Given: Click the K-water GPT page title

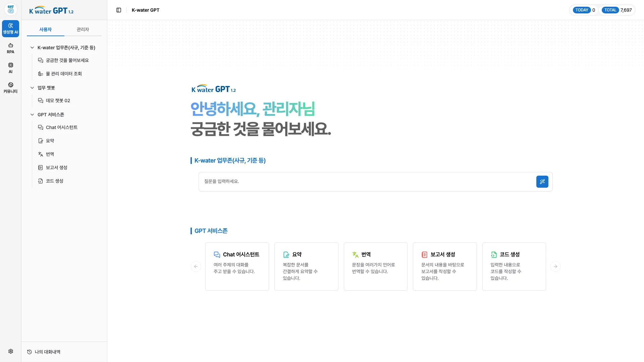Looking at the screenshot, I should pyautogui.click(x=146, y=10).
